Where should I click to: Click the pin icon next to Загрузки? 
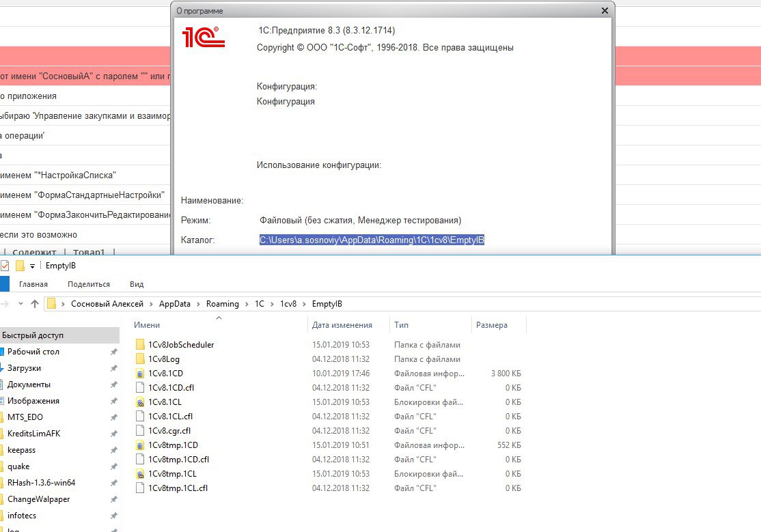coord(113,368)
